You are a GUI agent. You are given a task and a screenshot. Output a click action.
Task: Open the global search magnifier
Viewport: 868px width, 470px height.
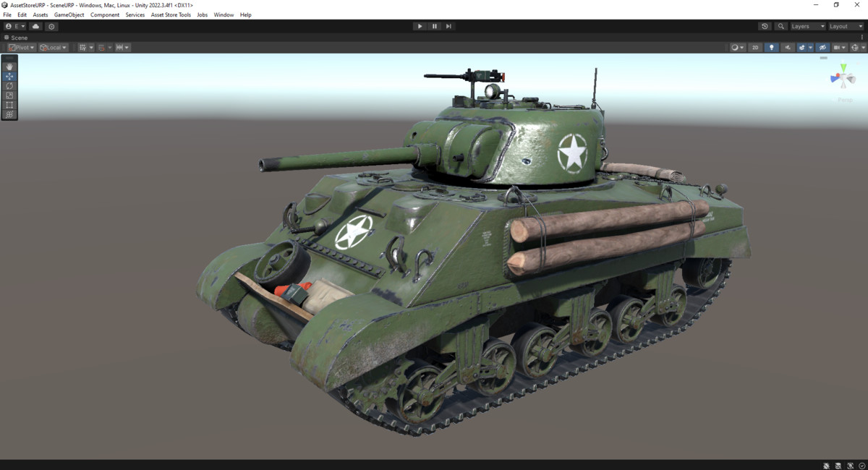point(780,26)
